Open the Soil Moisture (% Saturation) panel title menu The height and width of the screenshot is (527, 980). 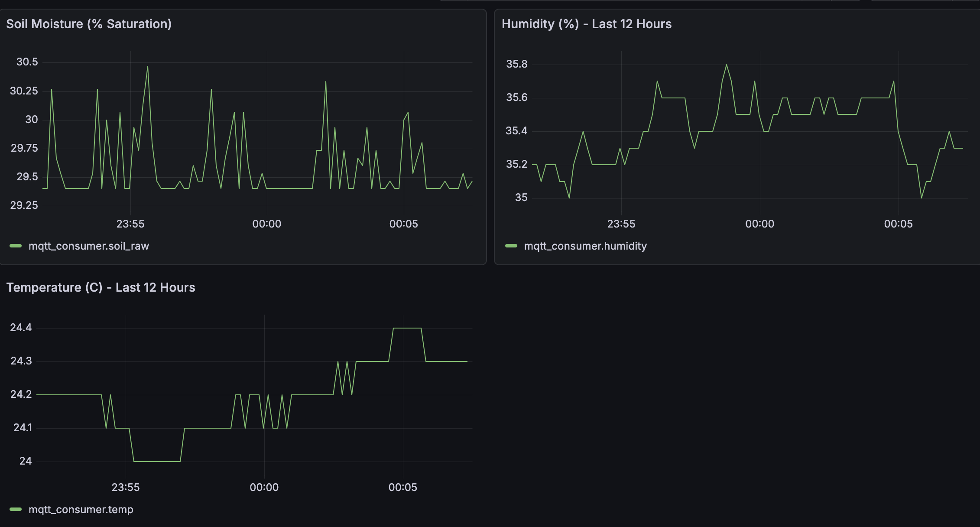(89, 24)
